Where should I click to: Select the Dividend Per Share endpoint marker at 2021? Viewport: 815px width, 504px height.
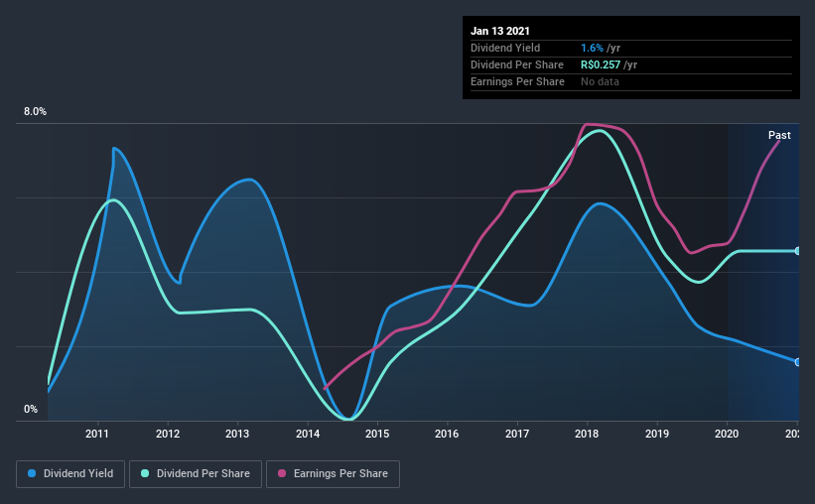coord(798,251)
